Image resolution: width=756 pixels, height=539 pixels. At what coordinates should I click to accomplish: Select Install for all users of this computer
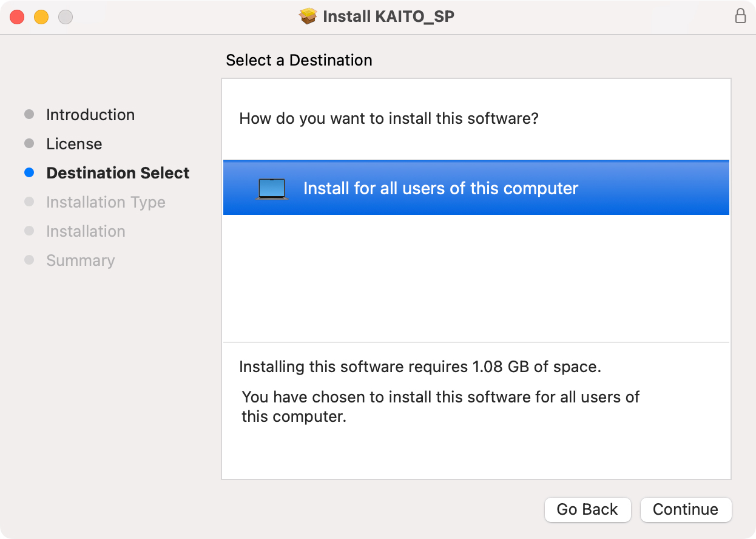(x=476, y=188)
